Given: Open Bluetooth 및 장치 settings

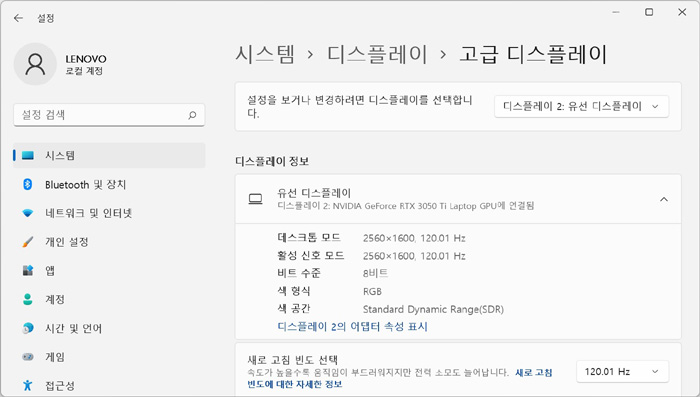Looking at the screenshot, I should pos(109,184).
